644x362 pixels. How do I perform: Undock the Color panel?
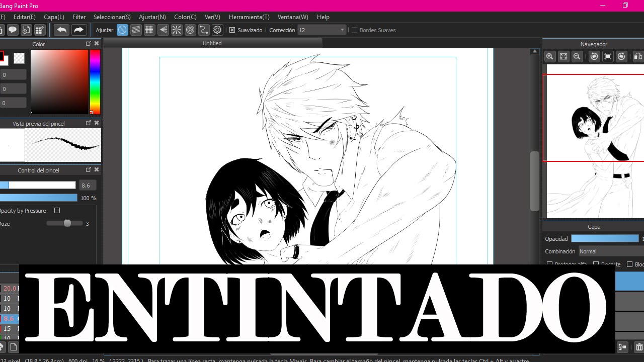click(89, 44)
